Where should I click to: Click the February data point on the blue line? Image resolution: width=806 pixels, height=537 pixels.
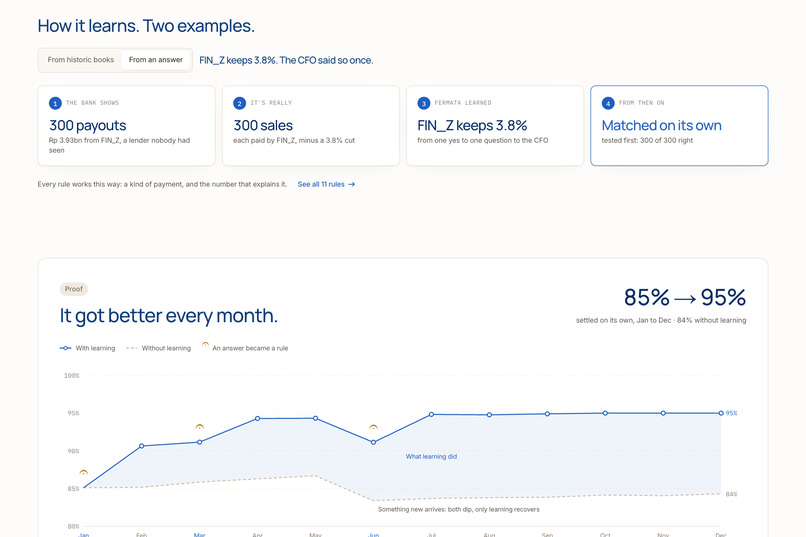click(x=141, y=446)
